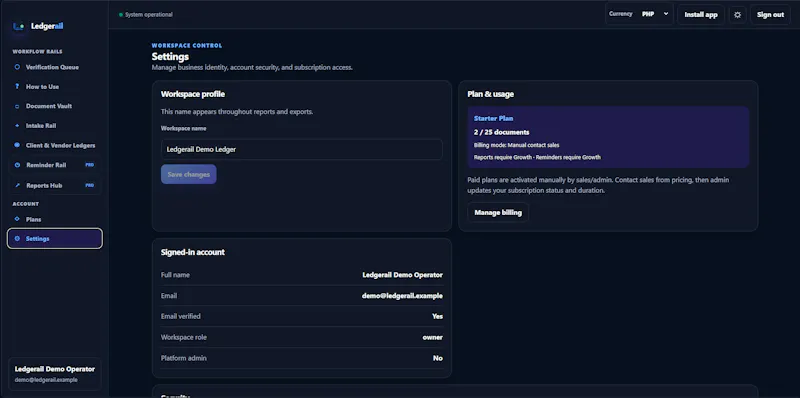The width and height of the screenshot is (800, 398).
Task: Click the Workspace role owner value
Action: (433, 337)
